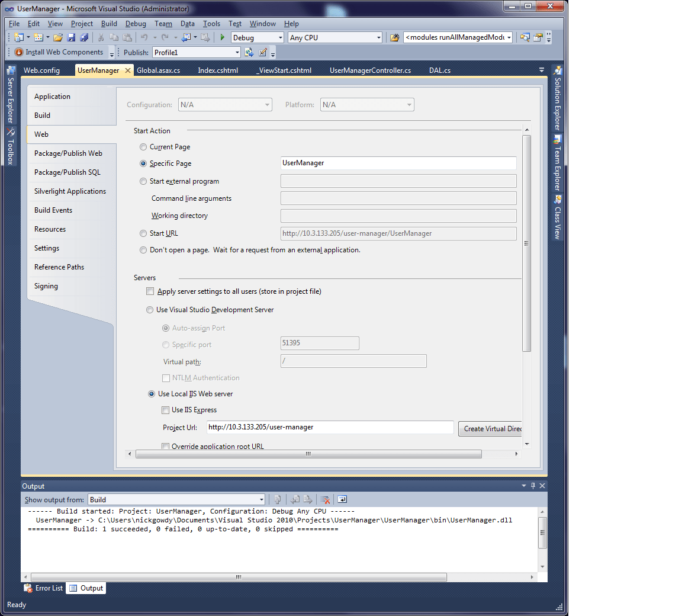Click the Cut scissors icon
The width and height of the screenshot is (682, 616).
(101, 37)
